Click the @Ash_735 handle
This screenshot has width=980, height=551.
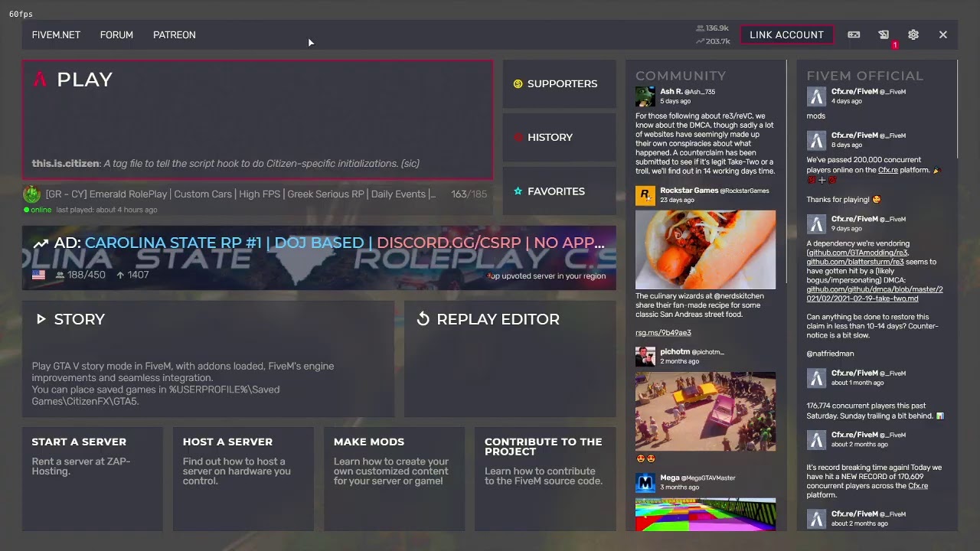[701, 92]
